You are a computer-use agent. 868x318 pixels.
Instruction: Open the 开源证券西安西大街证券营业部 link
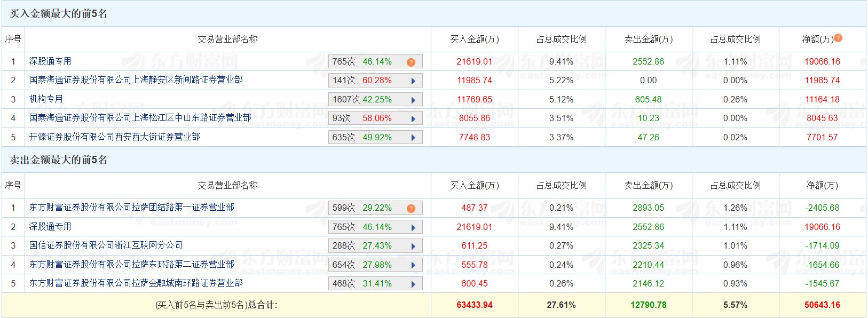[x=114, y=137]
